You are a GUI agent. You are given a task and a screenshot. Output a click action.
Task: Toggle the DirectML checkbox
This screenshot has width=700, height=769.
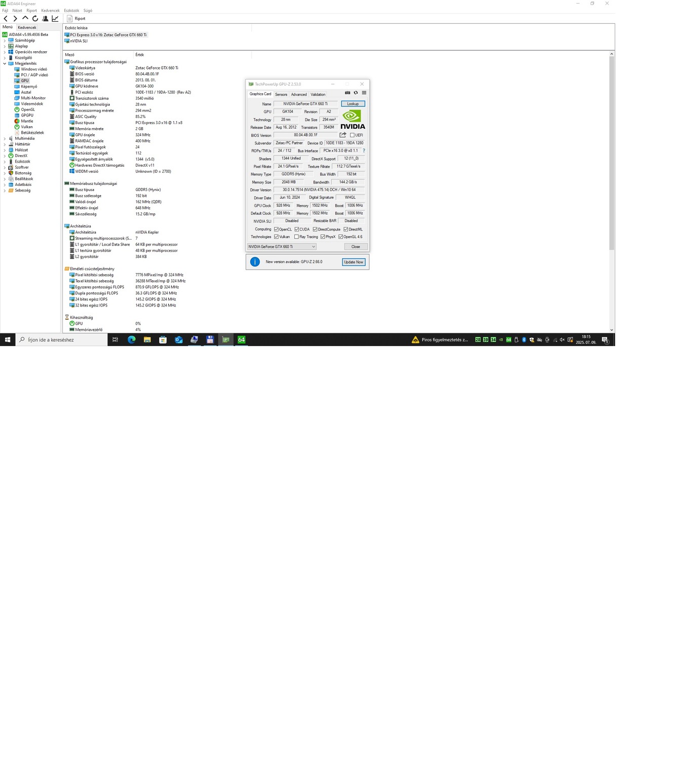346,229
